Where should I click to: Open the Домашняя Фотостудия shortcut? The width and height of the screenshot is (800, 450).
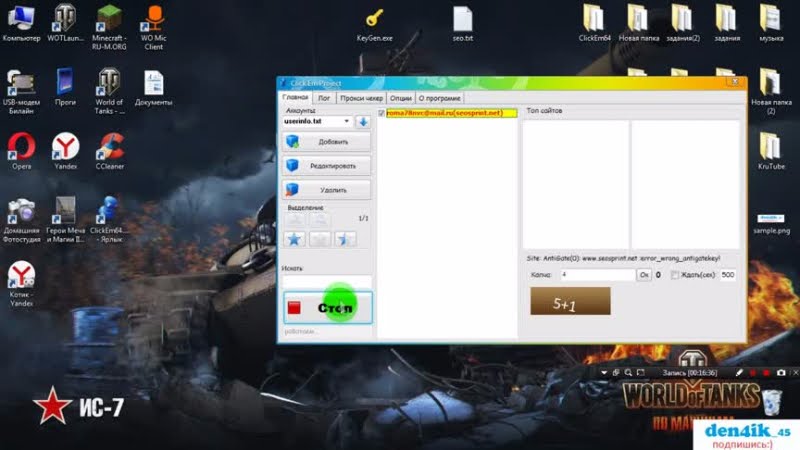point(21,220)
